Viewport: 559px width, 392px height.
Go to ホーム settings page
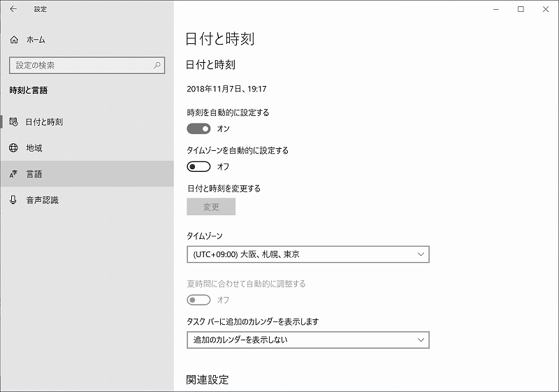36,40
